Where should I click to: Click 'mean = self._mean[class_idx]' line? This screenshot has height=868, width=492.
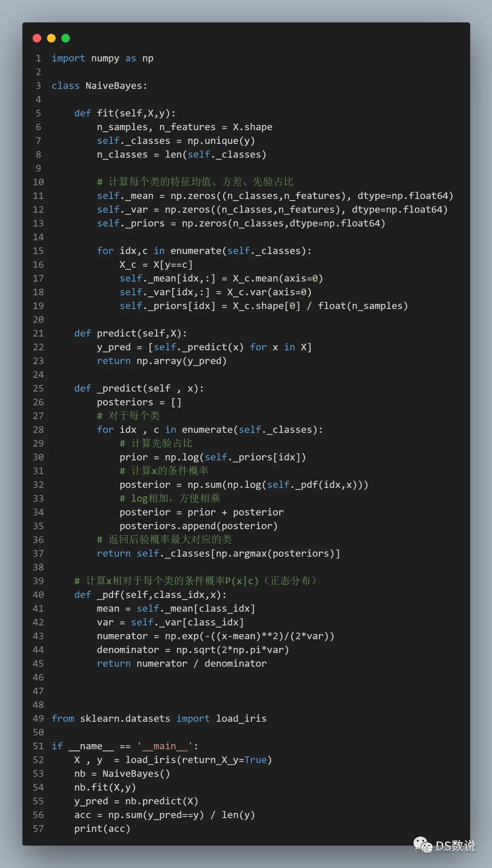pyautogui.click(x=176, y=609)
